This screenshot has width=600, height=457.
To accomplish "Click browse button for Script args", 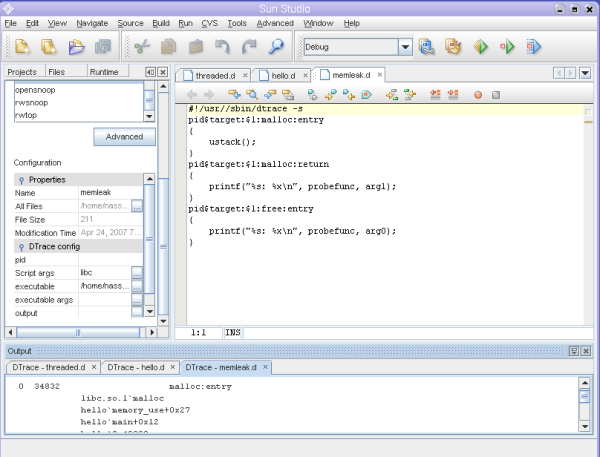I will (137, 273).
